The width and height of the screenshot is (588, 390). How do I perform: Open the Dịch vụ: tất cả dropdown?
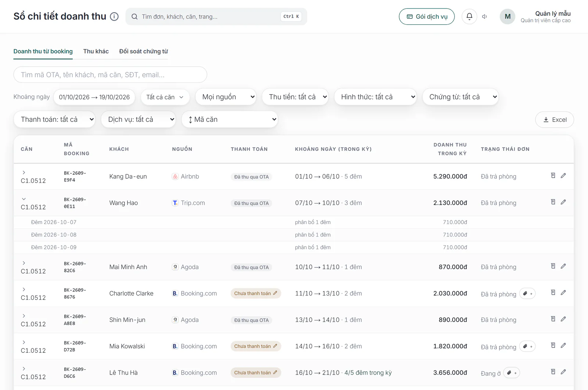[x=138, y=120]
